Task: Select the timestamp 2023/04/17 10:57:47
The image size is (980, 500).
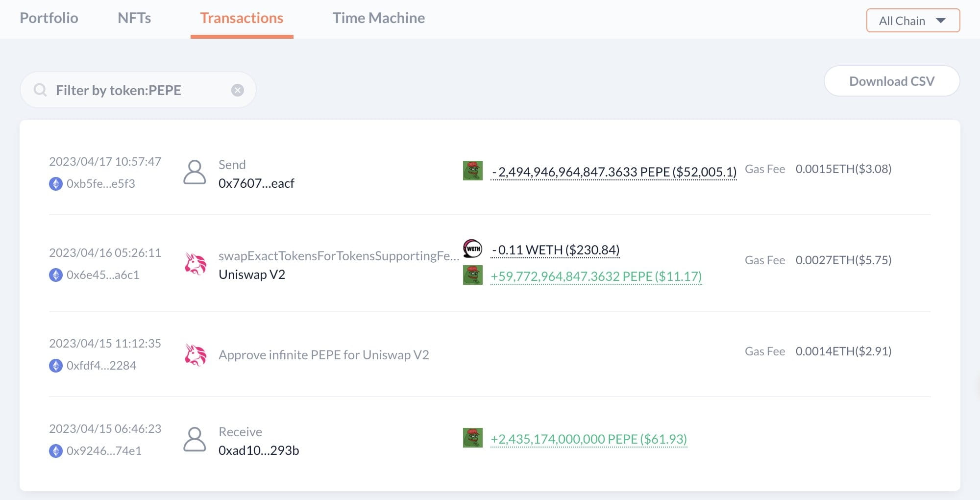Action: 105,162
